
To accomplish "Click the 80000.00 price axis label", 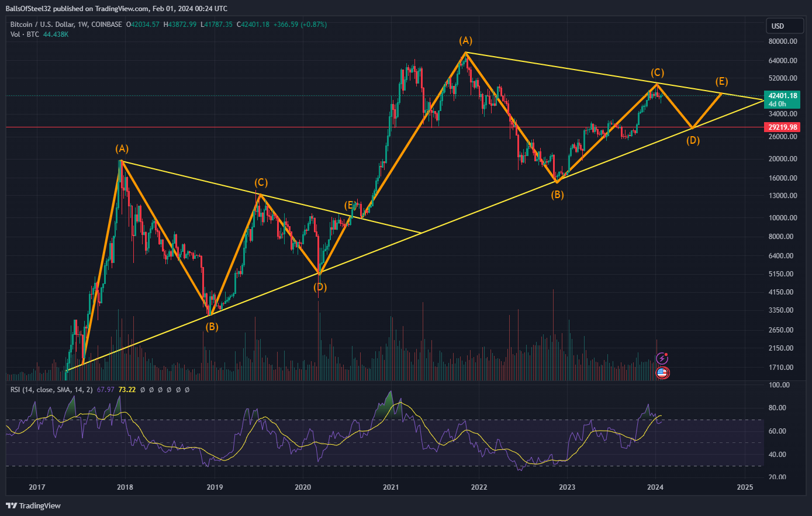I will tap(783, 41).
